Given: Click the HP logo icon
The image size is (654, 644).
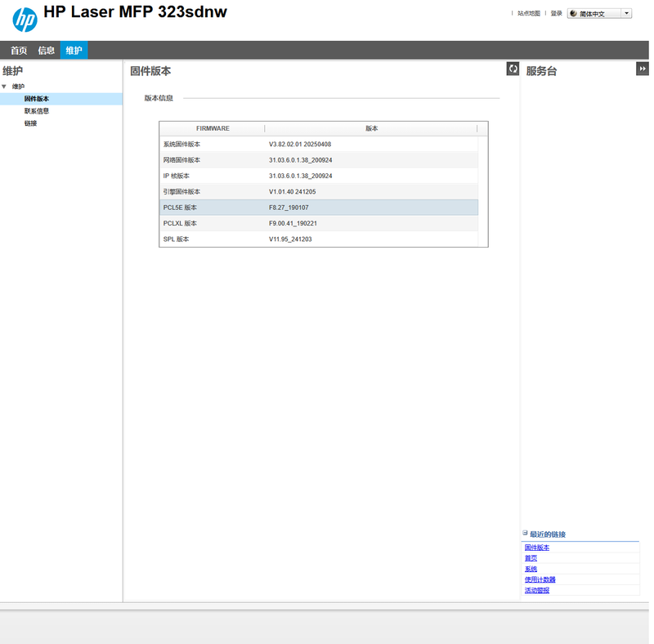Looking at the screenshot, I should click(25, 20).
